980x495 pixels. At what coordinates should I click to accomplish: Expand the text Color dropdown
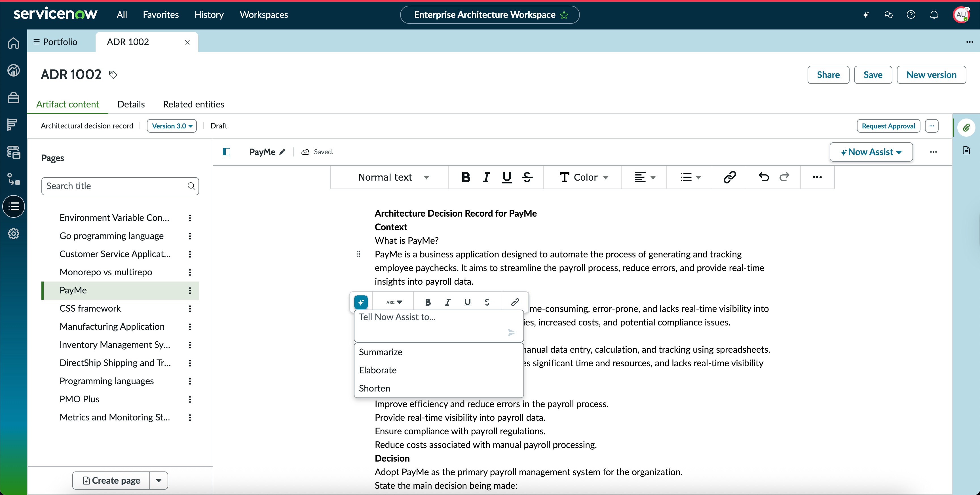pos(584,177)
